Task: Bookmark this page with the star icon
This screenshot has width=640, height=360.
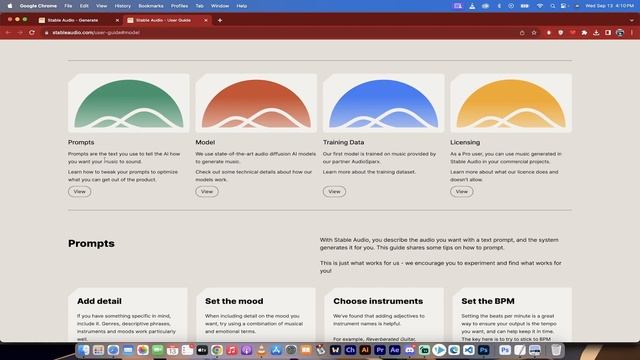Action: [x=534, y=33]
